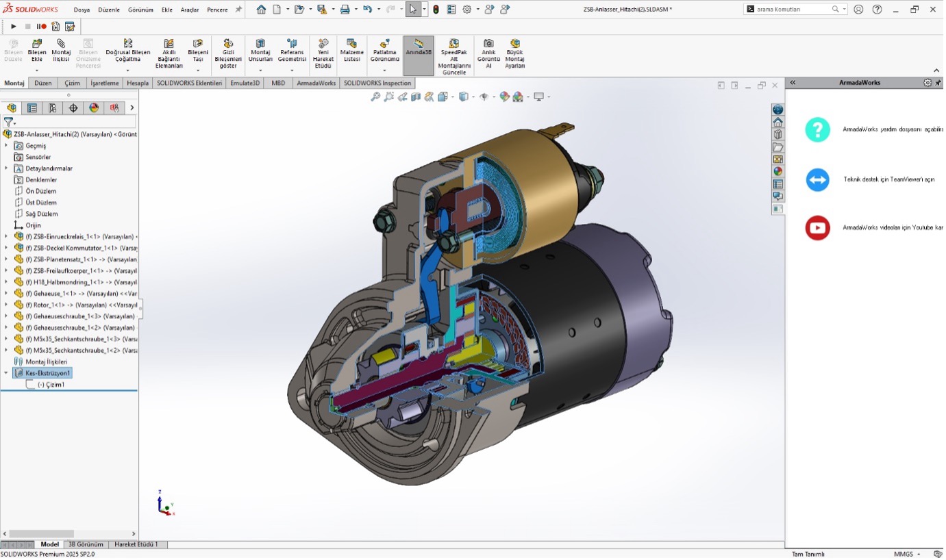Switch to the Çizim ribbon tab

click(x=72, y=84)
